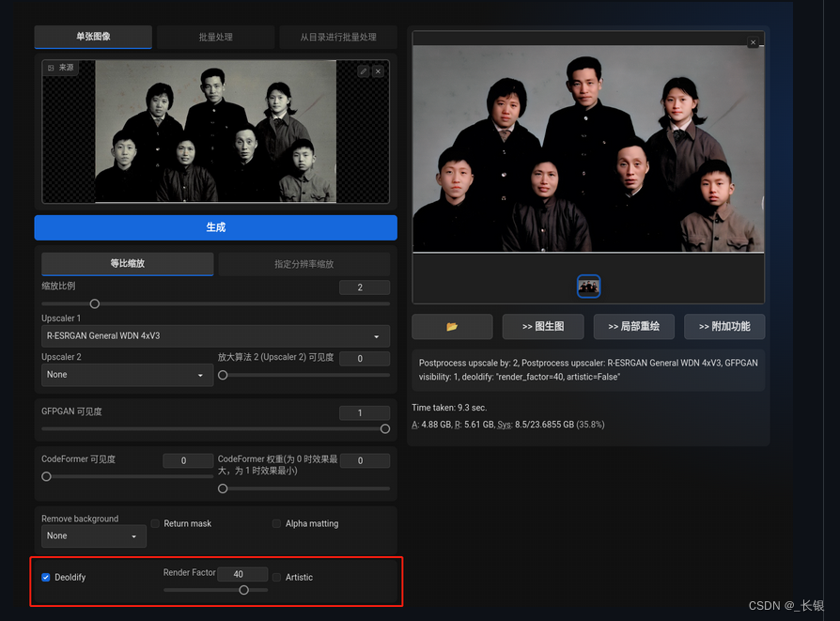Open the 从目录进行批量处理 tab
The height and width of the screenshot is (621, 840).
[338, 37]
